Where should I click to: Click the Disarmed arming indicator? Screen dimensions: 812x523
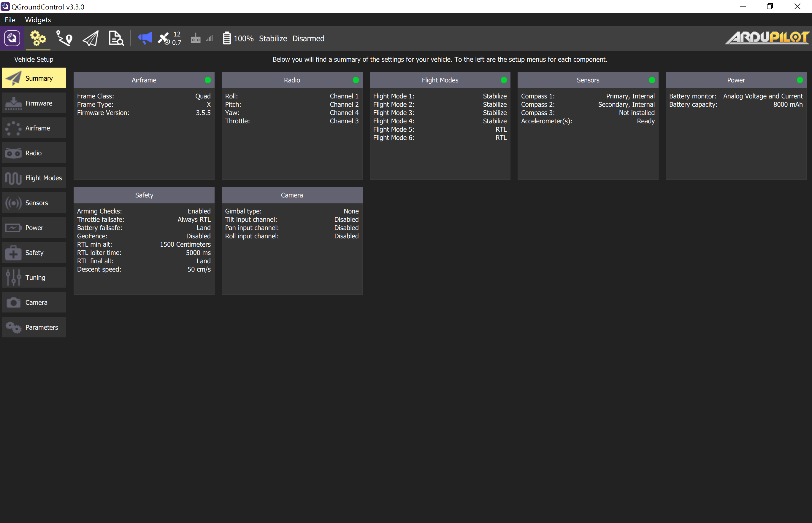[x=308, y=38]
